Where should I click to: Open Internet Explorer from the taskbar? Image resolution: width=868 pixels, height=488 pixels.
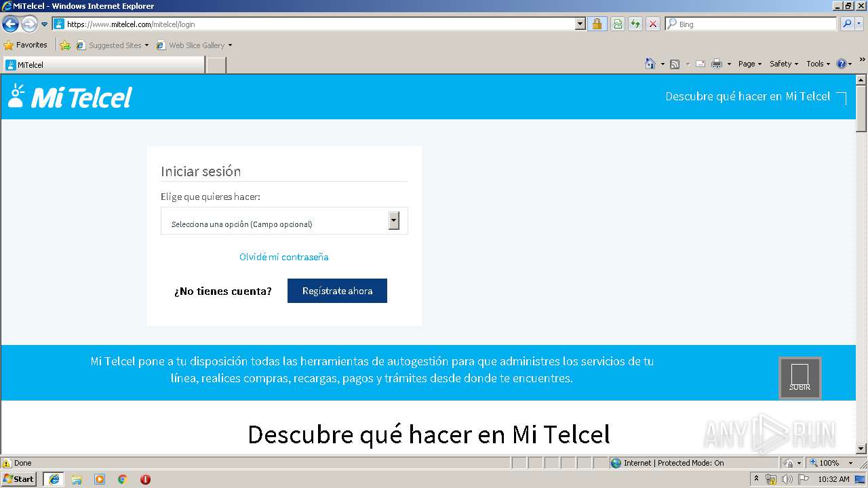(x=54, y=479)
